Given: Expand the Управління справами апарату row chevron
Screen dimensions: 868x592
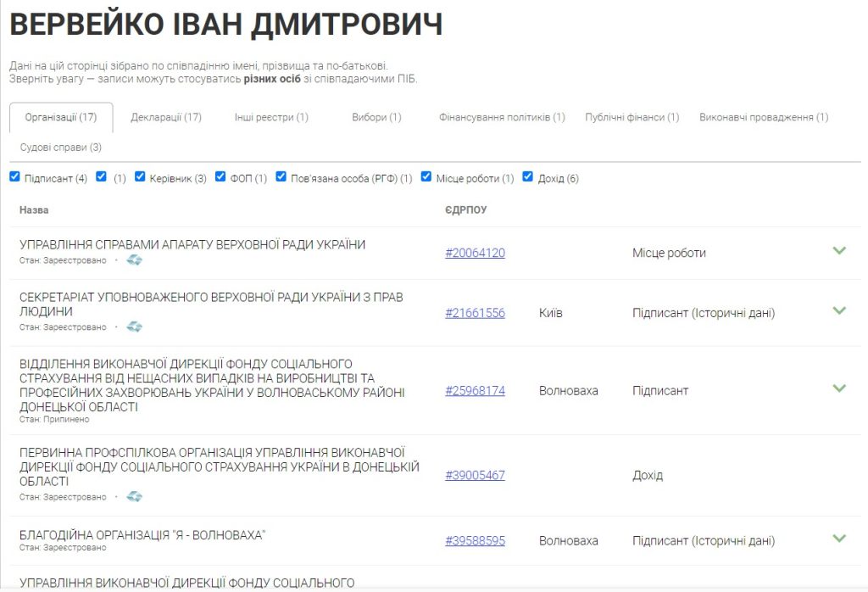Looking at the screenshot, I should [839, 251].
